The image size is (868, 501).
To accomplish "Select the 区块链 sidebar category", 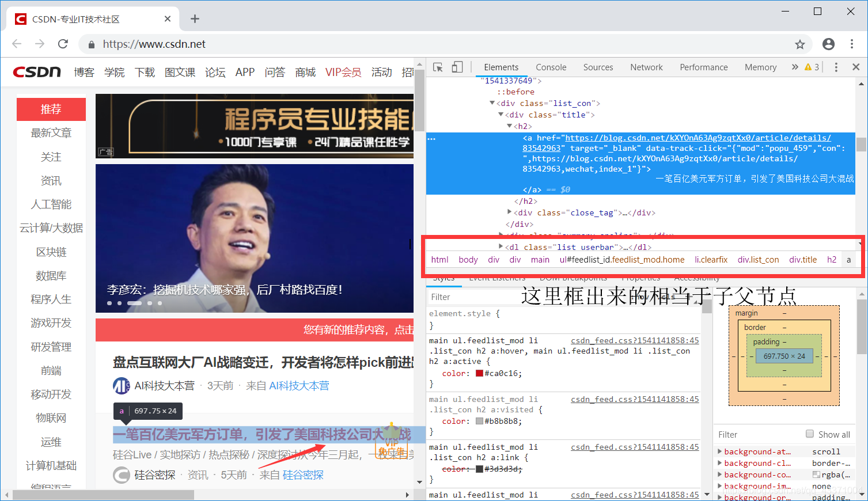I will pyautogui.click(x=51, y=252).
